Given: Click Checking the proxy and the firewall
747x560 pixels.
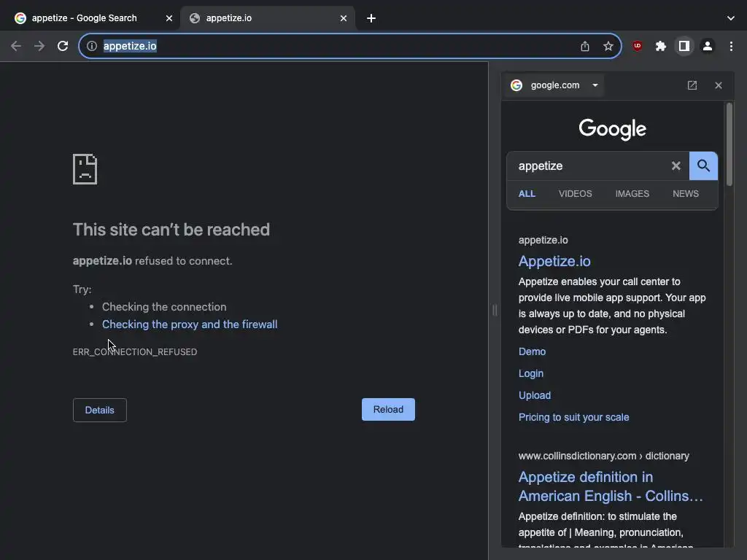Looking at the screenshot, I should 190,324.
